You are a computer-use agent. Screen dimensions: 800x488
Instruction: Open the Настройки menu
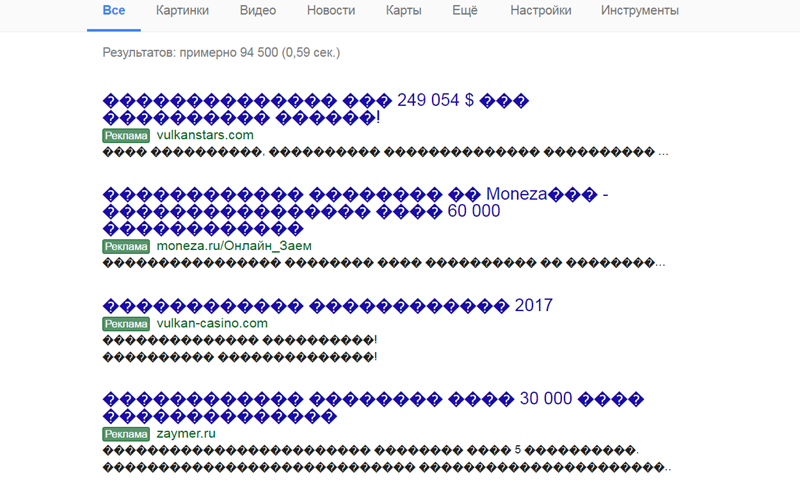(x=541, y=11)
